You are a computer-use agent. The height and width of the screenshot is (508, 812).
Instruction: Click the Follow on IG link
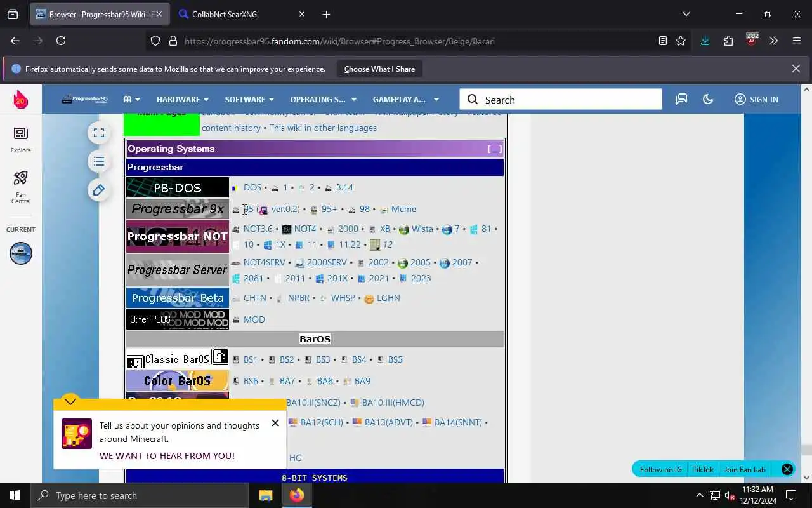[660, 470]
